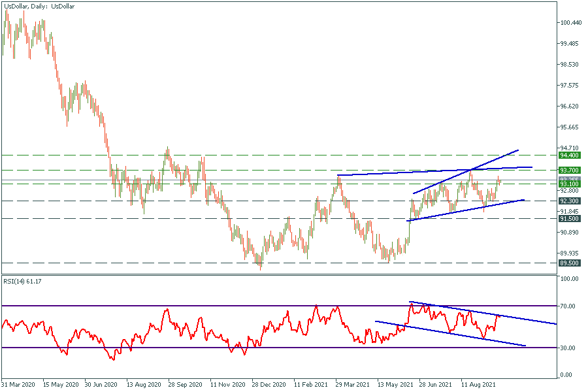Image resolution: width=588 pixels, height=392 pixels.
Task: Click the RSI 30.00 oversold axis label
Action: [568, 348]
